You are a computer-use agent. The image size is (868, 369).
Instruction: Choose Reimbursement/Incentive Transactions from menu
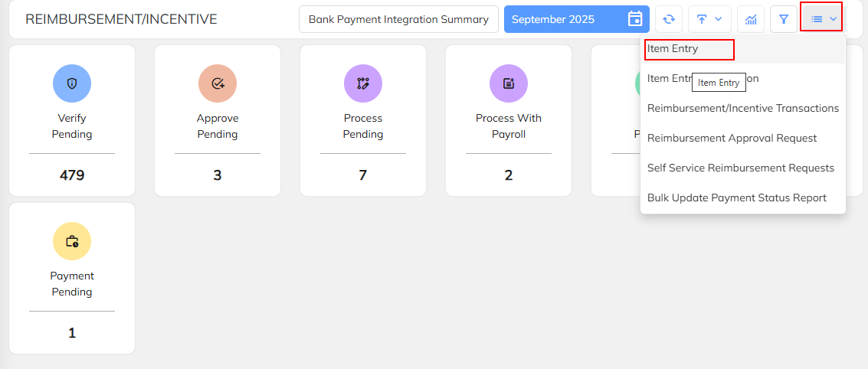point(742,109)
